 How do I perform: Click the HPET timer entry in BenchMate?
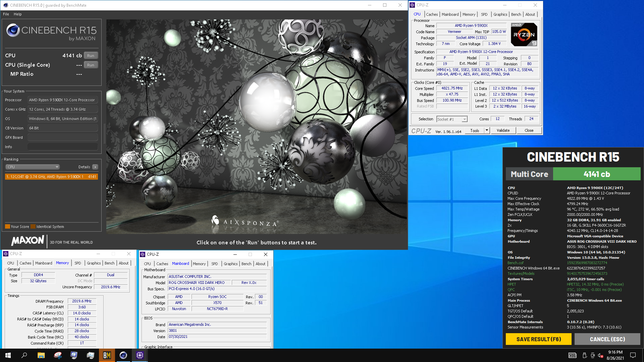point(512,284)
